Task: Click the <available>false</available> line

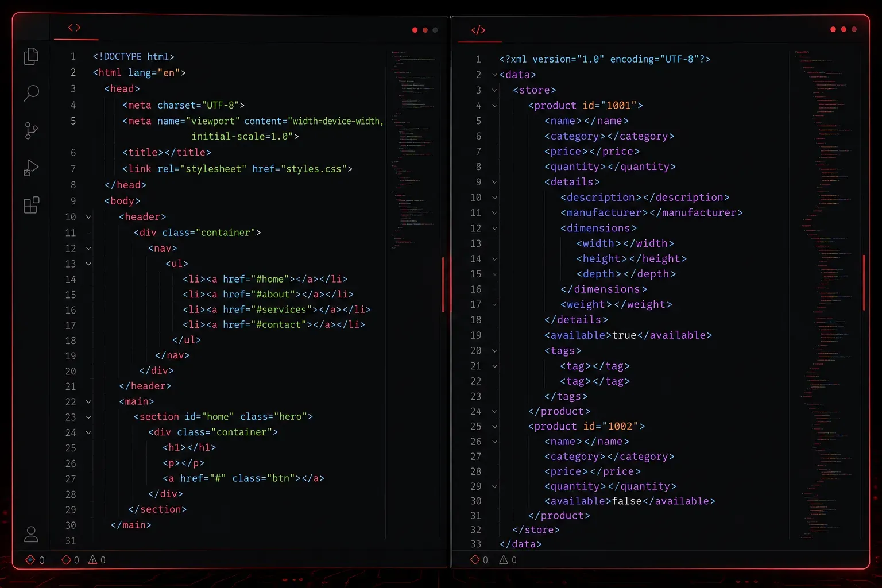Action: point(630,501)
